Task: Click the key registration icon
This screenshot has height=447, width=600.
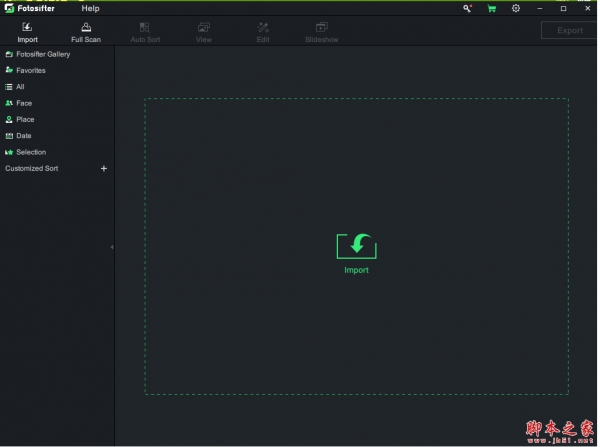Action: [x=467, y=8]
